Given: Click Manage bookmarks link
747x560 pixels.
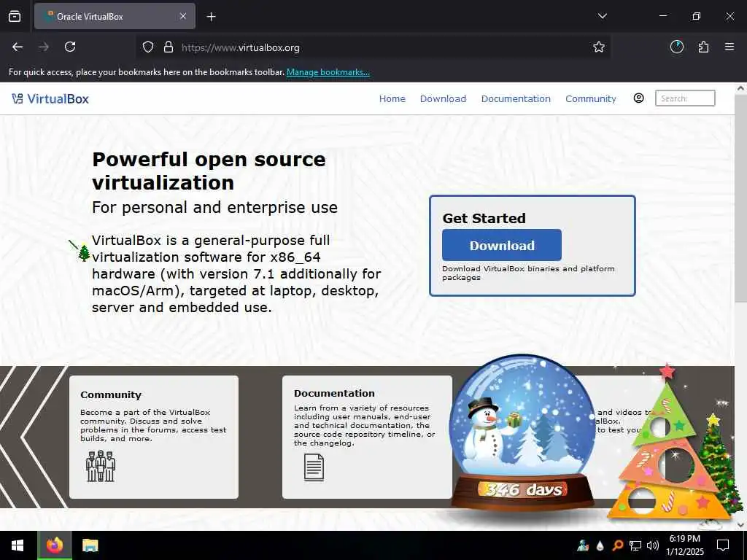Looking at the screenshot, I should pos(328,72).
